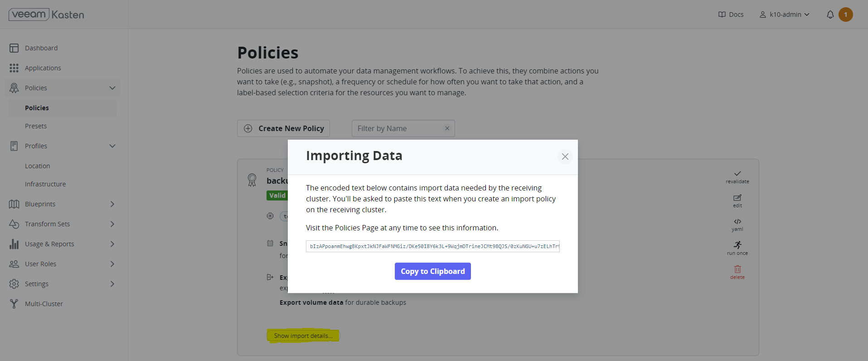The height and width of the screenshot is (361, 868).
Task: Click the encoded import data text field
Action: tap(433, 246)
